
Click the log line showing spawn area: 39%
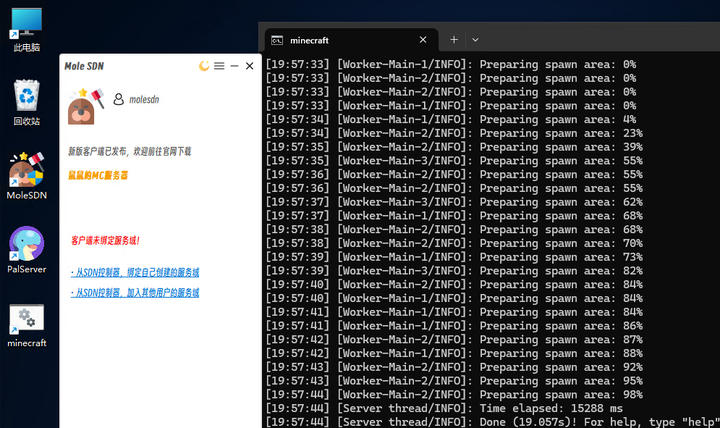454,147
